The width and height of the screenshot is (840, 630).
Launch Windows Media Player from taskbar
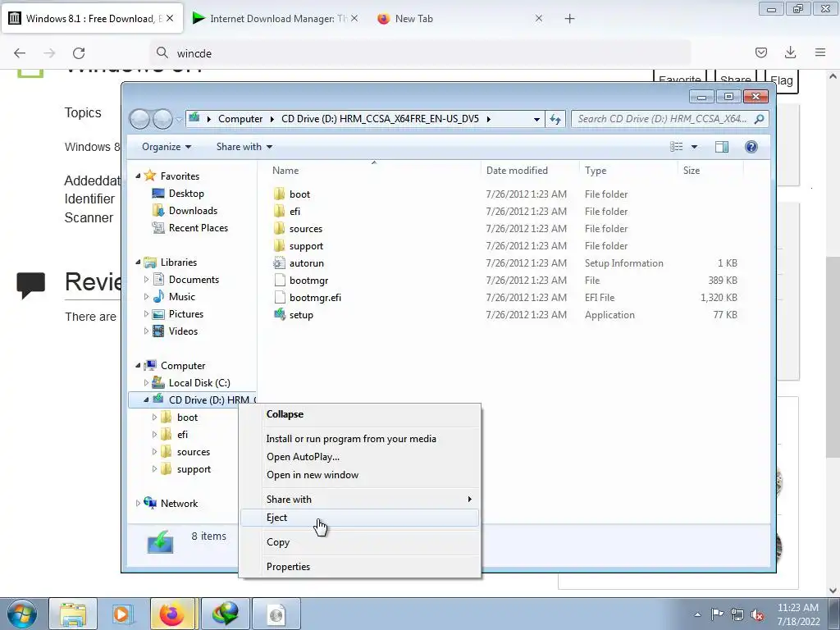[x=123, y=614]
